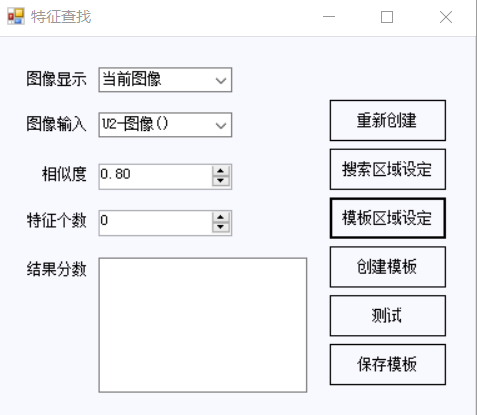Click inside the 结果分数 results box

pos(203,325)
